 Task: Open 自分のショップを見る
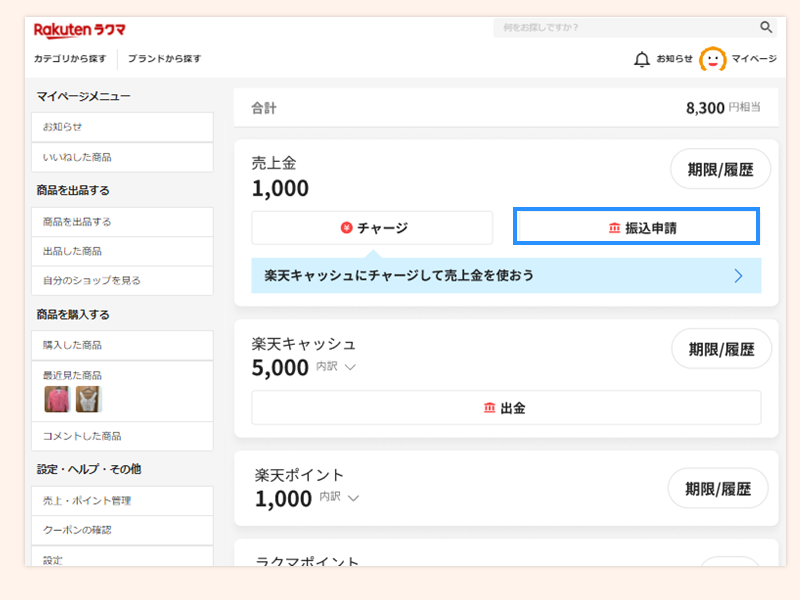tap(122, 281)
